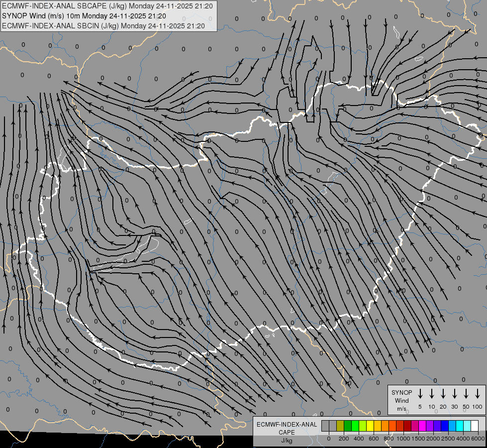
Task: Pick the cyan CAPE swatch
Action: click(460, 426)
